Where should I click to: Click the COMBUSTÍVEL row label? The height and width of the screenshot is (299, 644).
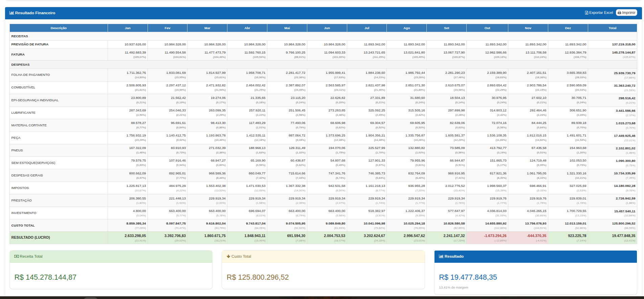coord(23,87)
